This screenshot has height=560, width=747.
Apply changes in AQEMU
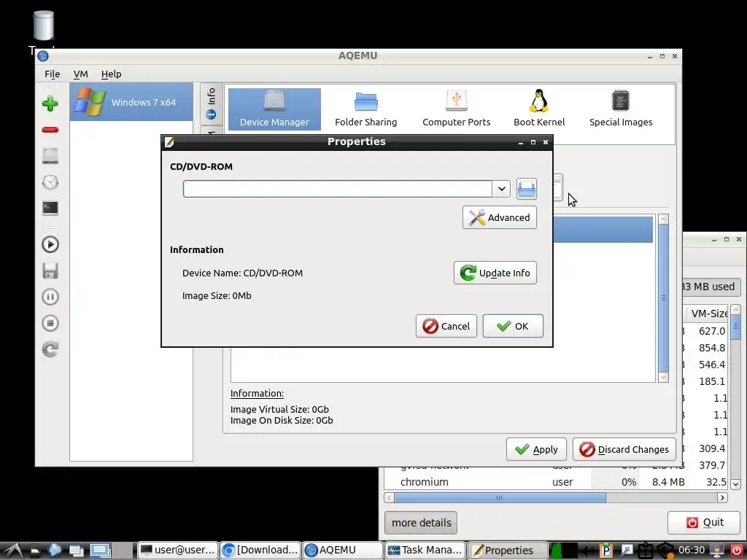point(536,449)
